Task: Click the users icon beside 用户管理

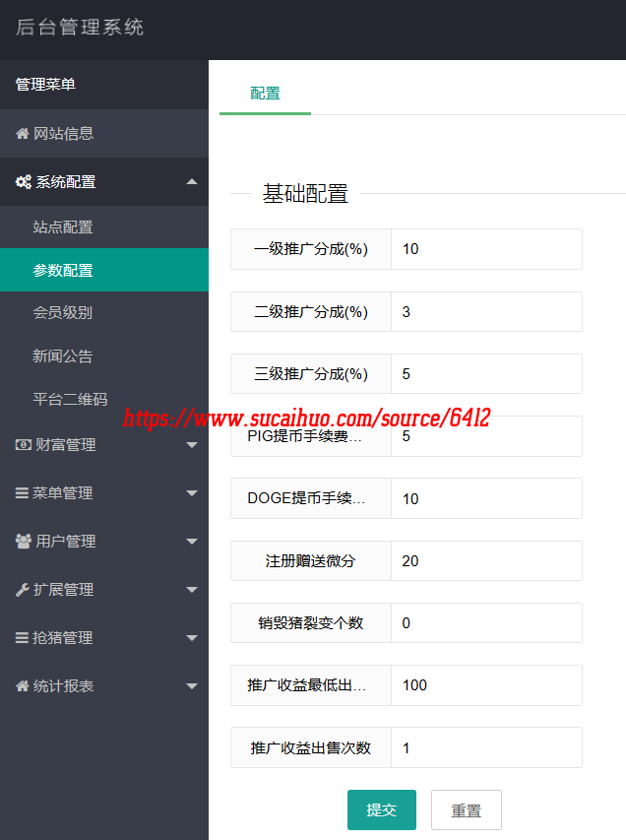Action: [24, 542]
